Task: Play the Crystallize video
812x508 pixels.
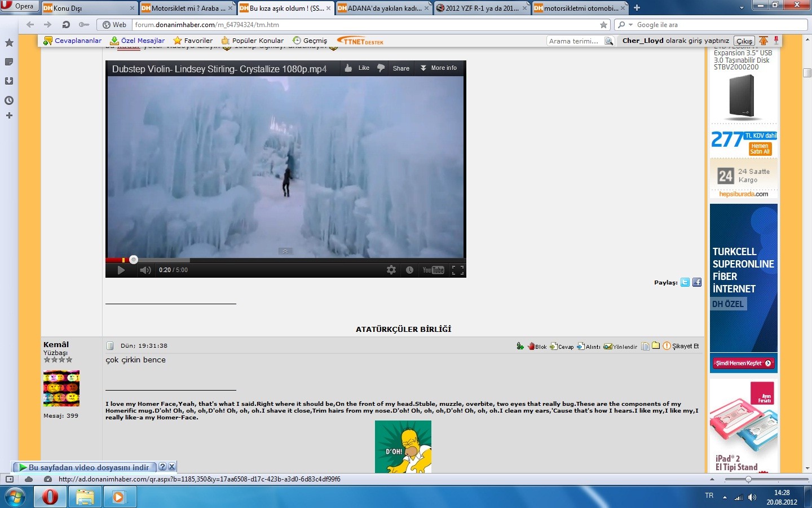Action: click(121, 270)
